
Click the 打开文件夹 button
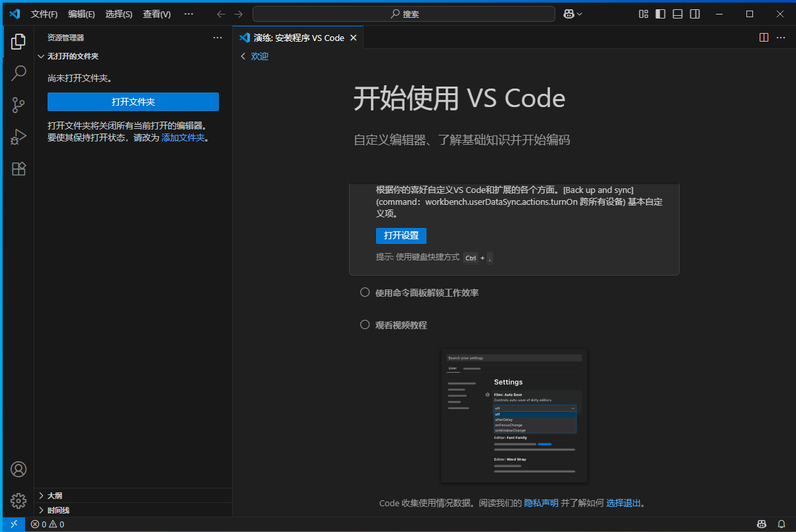pyautogui.click(x=133, y=102)
